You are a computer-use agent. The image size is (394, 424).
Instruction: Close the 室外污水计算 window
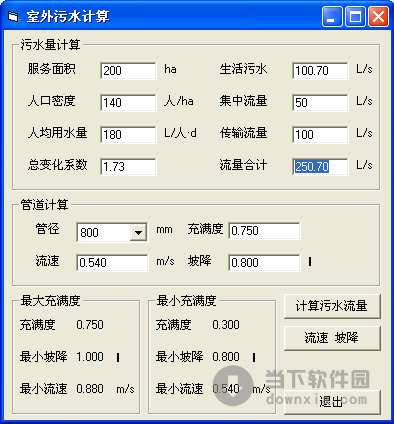pyautogui.click(x=378, y=16)
